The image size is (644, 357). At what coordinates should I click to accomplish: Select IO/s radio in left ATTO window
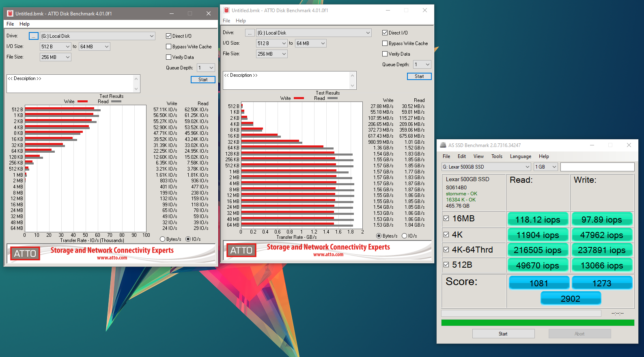188,239
